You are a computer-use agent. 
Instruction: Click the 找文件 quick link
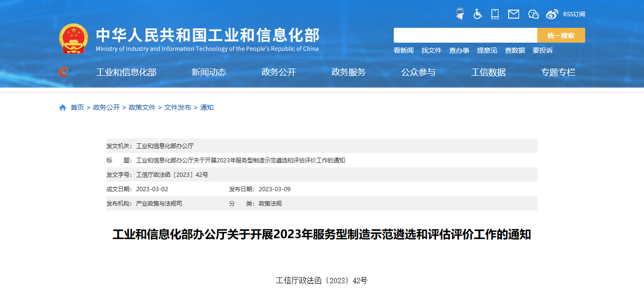point(431,50)
